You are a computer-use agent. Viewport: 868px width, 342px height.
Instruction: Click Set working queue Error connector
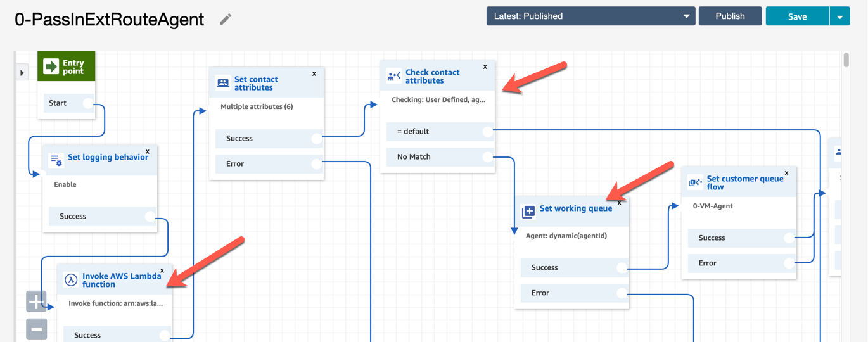[x=622, y=293]
